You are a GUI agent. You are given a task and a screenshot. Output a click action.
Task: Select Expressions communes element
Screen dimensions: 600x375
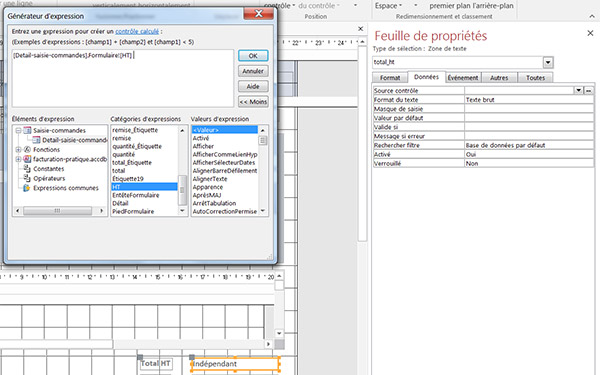[66, 188]
